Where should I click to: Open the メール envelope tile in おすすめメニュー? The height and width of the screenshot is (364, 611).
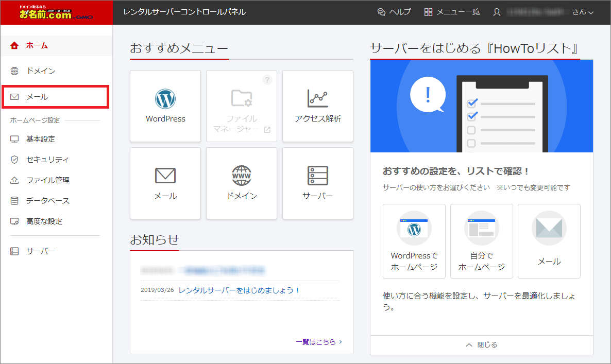(x=165, y=183)
